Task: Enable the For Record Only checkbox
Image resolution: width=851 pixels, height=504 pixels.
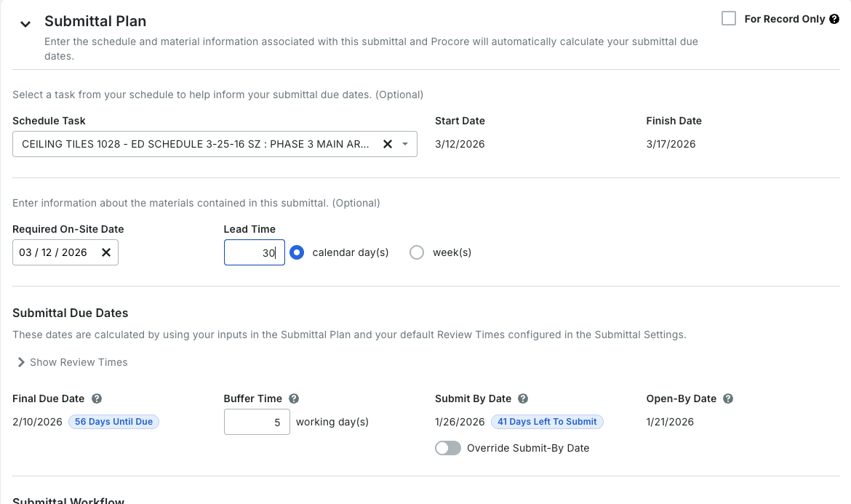Action: tap(728, 19)
